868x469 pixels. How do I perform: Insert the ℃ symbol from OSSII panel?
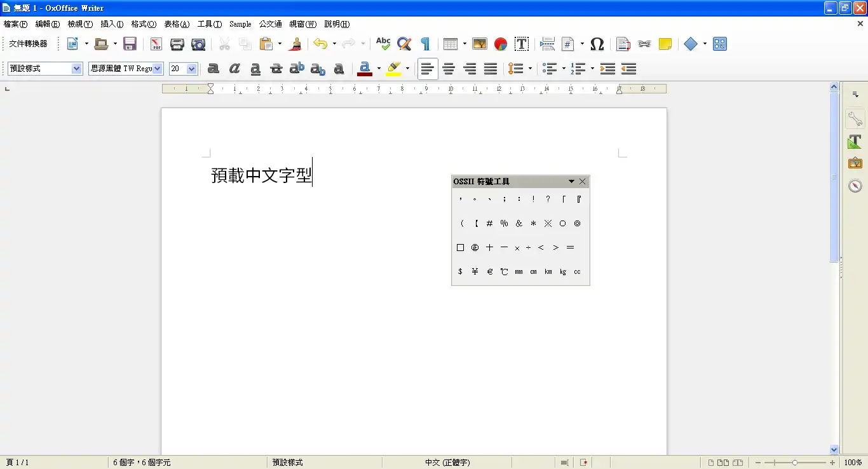504,272
